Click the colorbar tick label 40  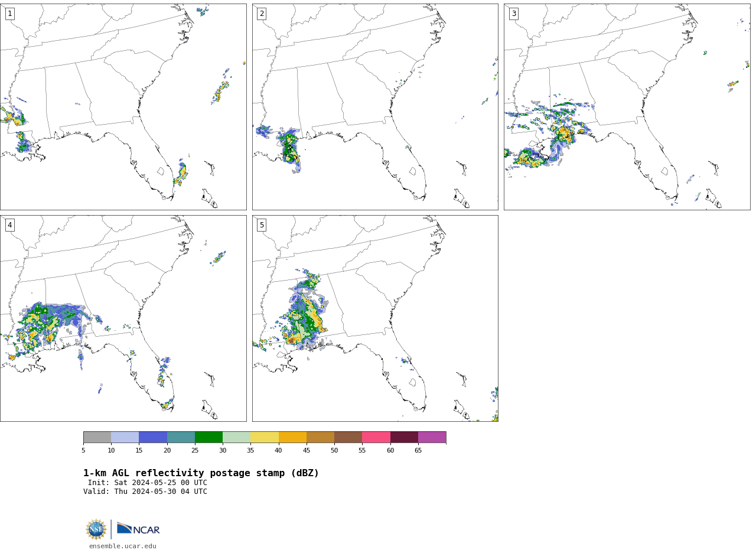click(x=279, y=451)
